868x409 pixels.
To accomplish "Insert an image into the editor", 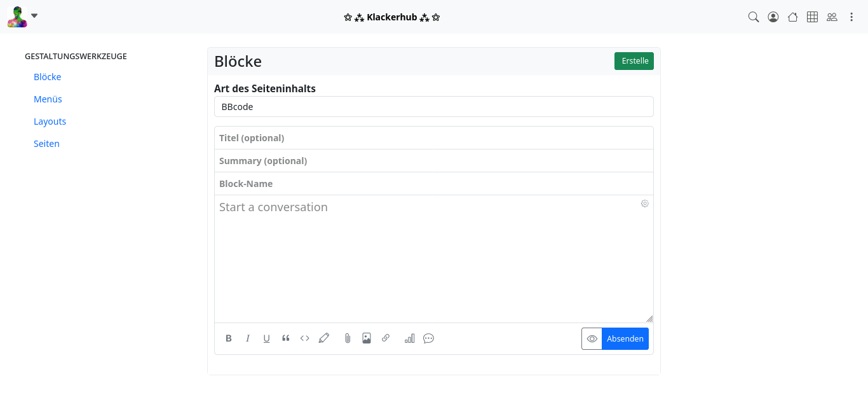I will click(x=367, y=338).
